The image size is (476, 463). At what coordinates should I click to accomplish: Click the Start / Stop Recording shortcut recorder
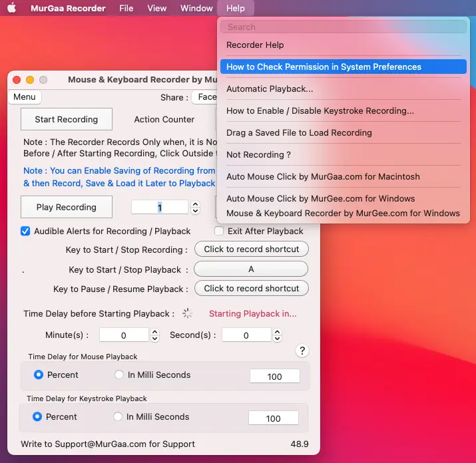click(251, 249)
